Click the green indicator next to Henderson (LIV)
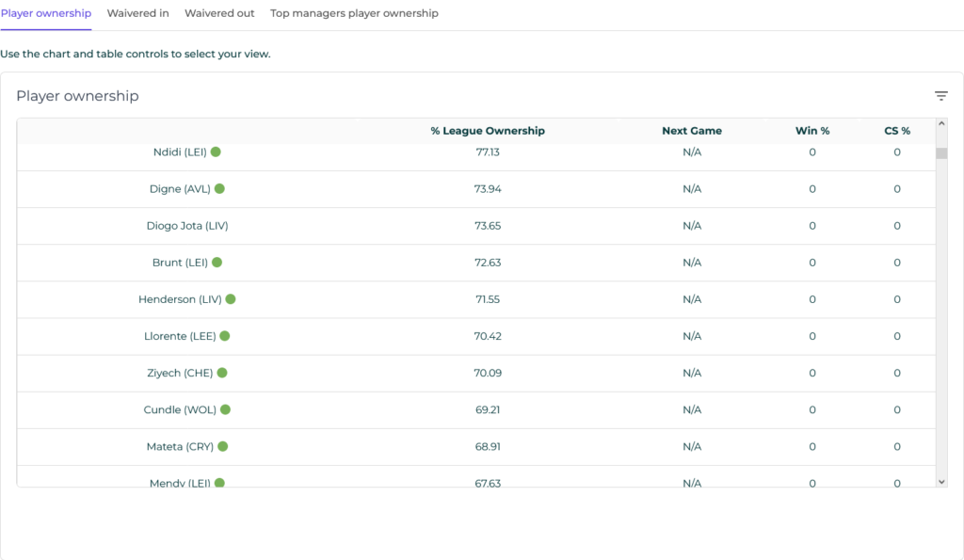Screen dimensions: 964x560 pos(231,299)
